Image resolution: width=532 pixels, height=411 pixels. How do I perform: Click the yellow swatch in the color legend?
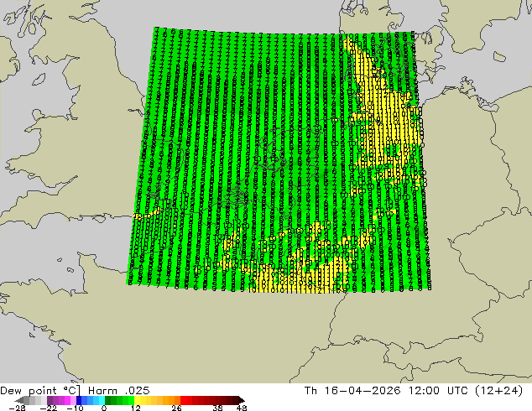(x=137, y=400)
